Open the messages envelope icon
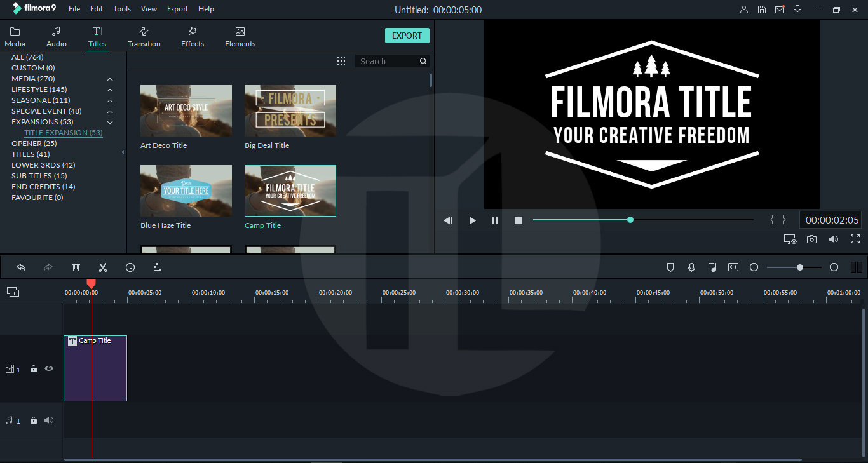Viewport: 868px width, 463px height. pyautogui.click(x=780, y=10)
